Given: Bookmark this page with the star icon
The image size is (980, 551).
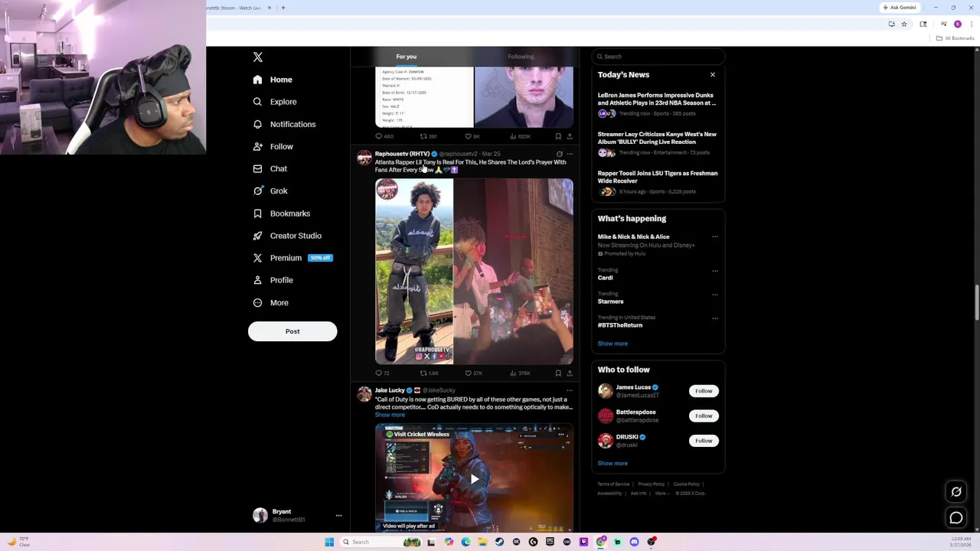Looking at the screenshot, I should (x=904, y=24).
